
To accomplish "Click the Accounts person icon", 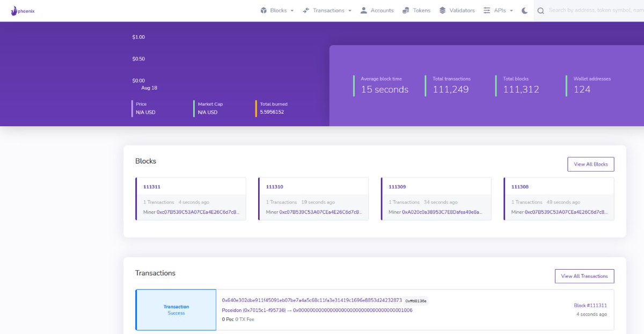I will point(364,10).
